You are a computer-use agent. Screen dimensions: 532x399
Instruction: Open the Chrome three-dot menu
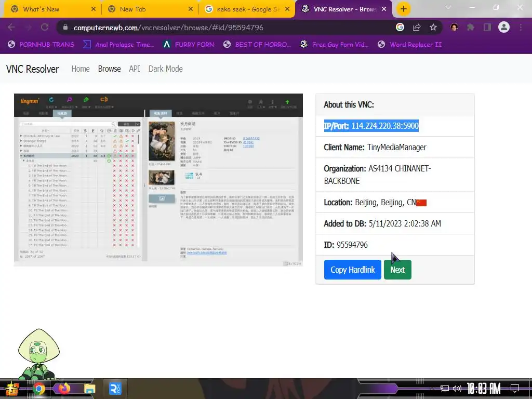(521, 27)
